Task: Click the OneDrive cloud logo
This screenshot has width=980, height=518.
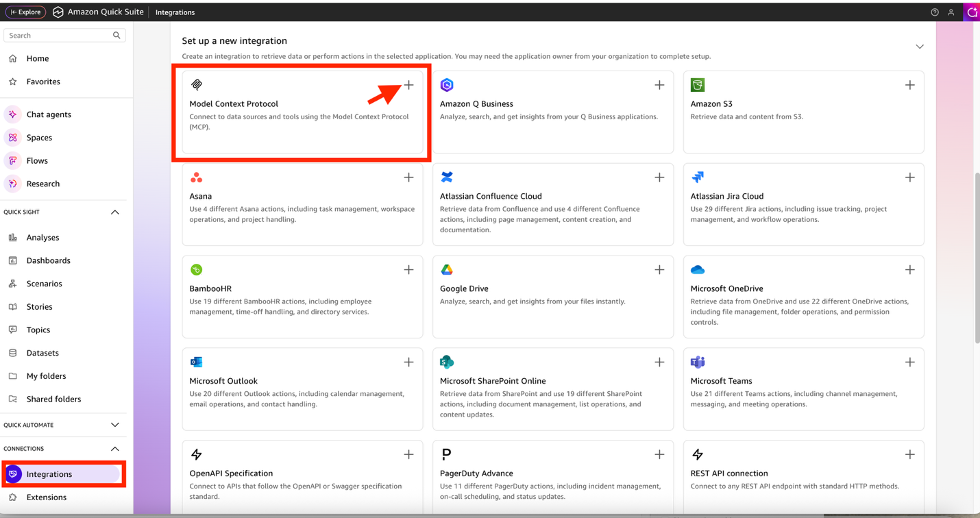Action: click(698, 270)
